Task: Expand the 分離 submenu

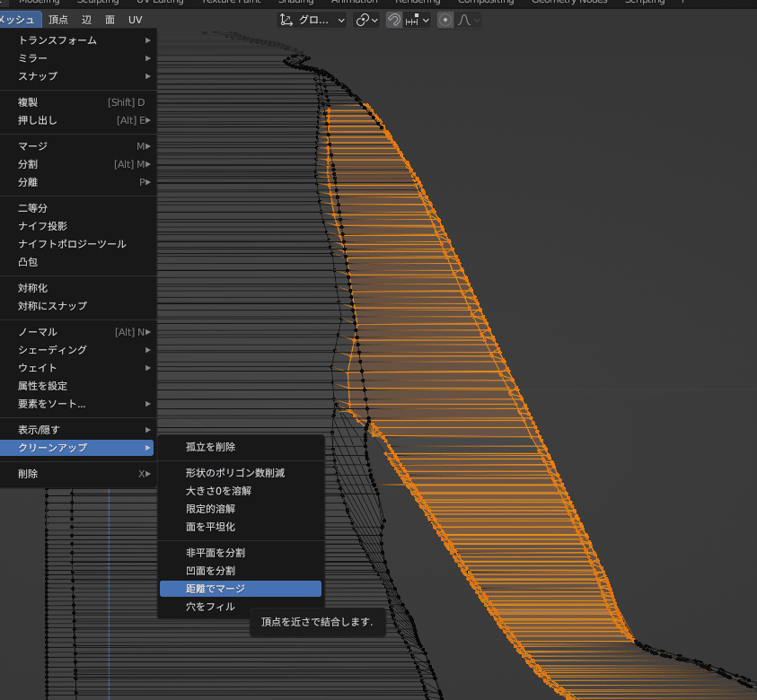Action: (77, 182)
